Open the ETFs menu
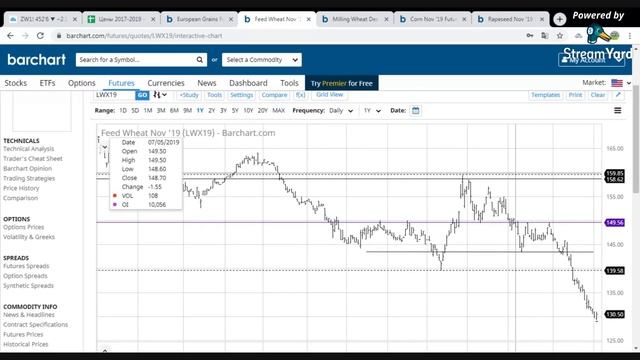Screen dimensions: 640x360 (x=47, y=83)
